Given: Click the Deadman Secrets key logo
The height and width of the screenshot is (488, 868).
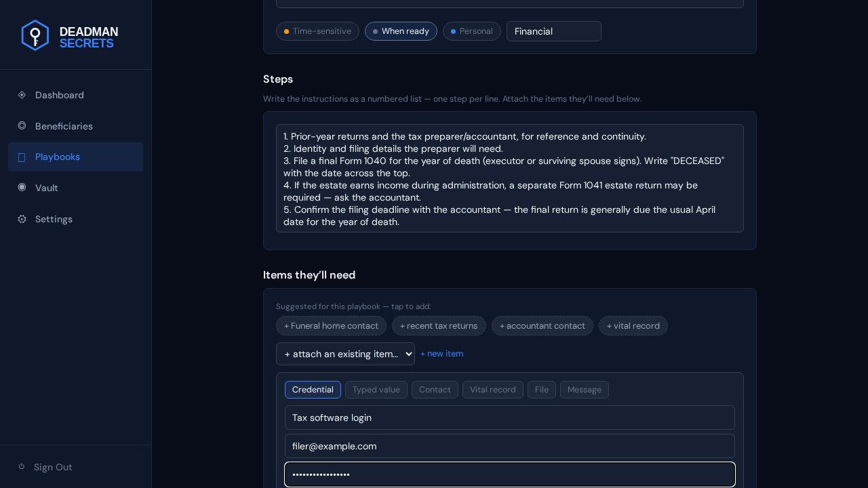Looking at the screenshot, I should (35, 35).
